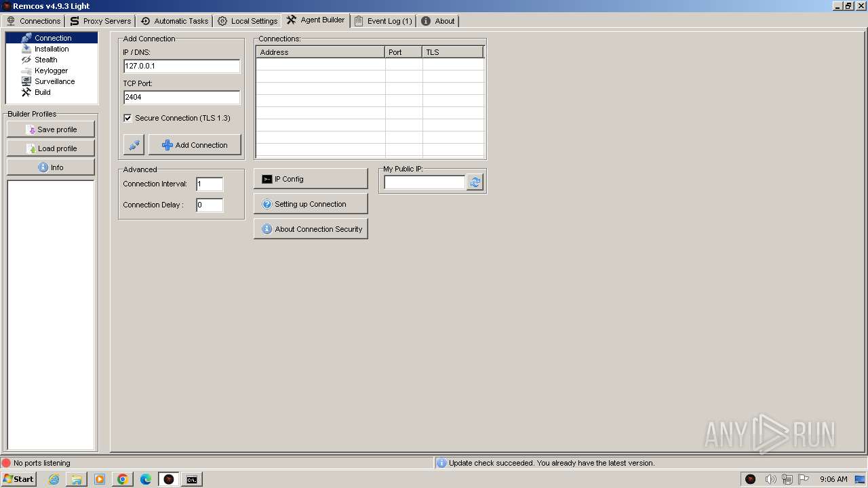Launch Microsoft Edge from taskbar

coord(146,479)
